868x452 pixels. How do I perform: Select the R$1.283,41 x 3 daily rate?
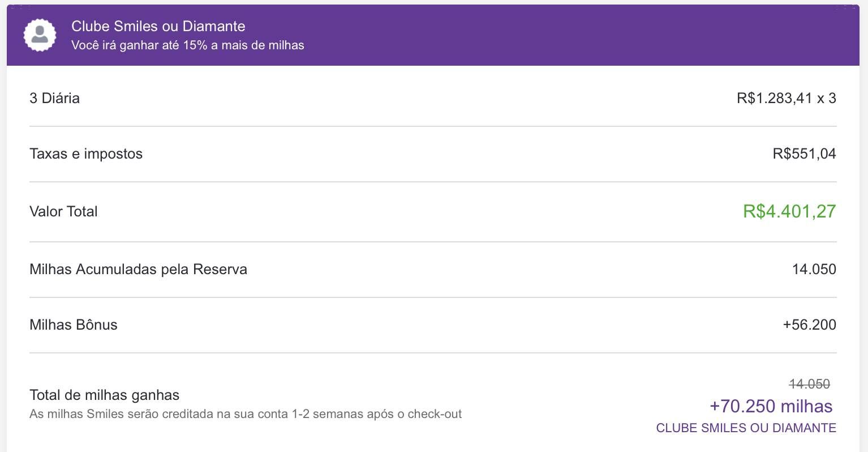coord(786,98)
